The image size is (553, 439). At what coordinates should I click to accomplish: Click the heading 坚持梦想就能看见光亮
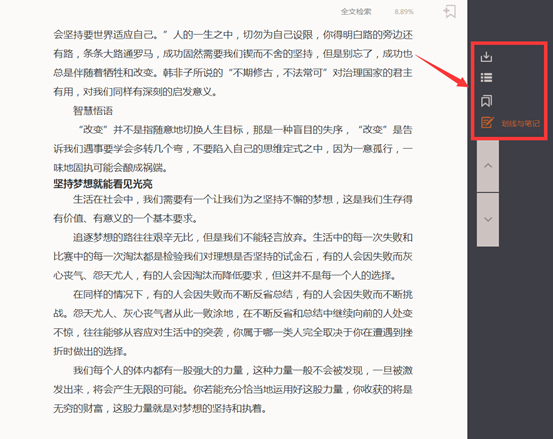[103, 184]
